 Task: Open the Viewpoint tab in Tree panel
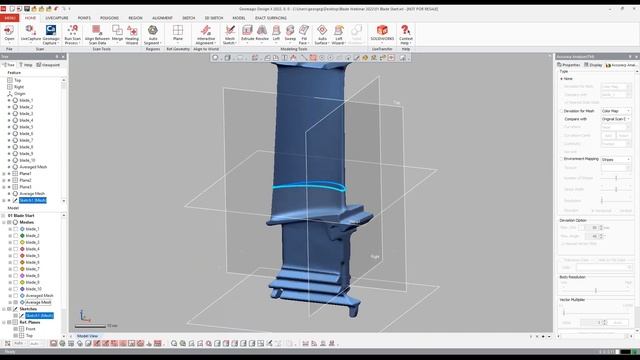coord(48,65)
